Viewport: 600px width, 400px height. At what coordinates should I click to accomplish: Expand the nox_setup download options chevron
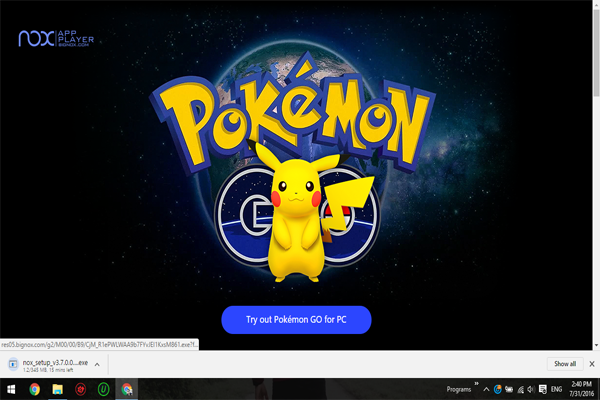[x=97, y=364]
